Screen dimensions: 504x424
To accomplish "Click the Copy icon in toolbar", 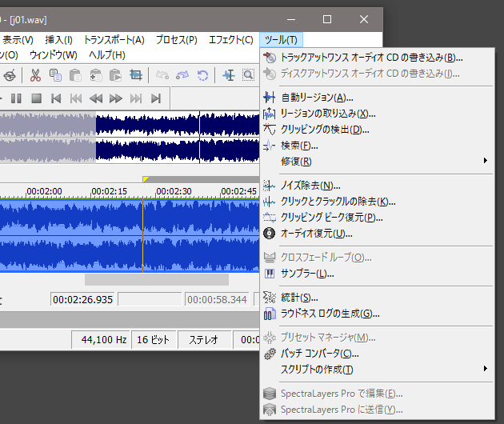I will (55, 75).
